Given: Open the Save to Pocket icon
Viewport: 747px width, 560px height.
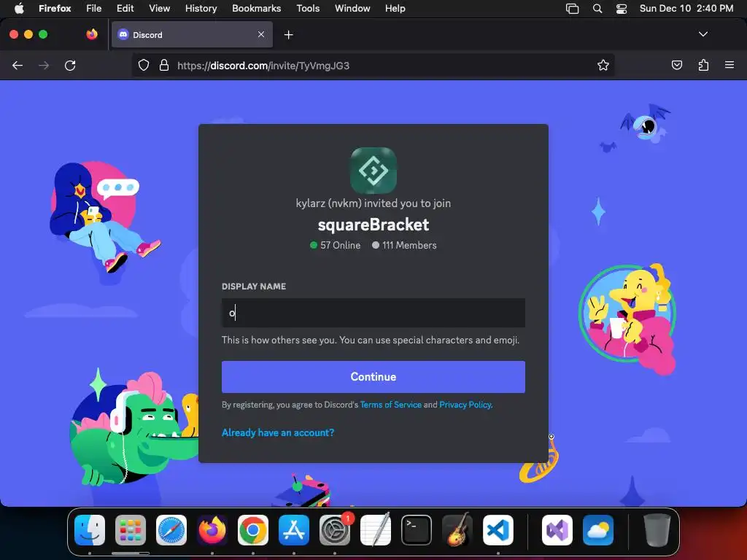Looking at the screenshot, I should tap(676, 65).
